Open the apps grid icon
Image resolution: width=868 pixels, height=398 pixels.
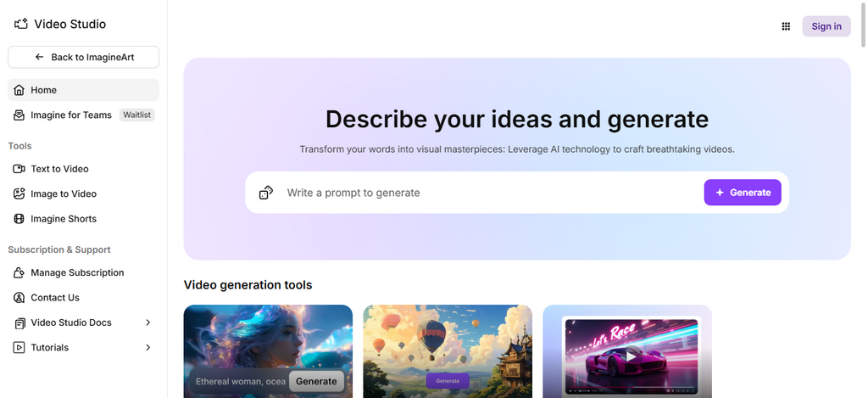(786, 26)
